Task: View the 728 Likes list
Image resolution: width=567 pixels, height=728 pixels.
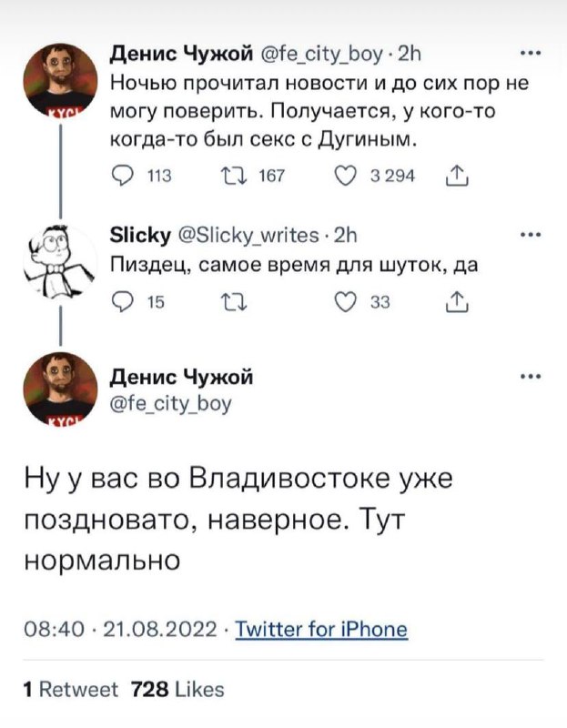Action: tap(177, 689)
